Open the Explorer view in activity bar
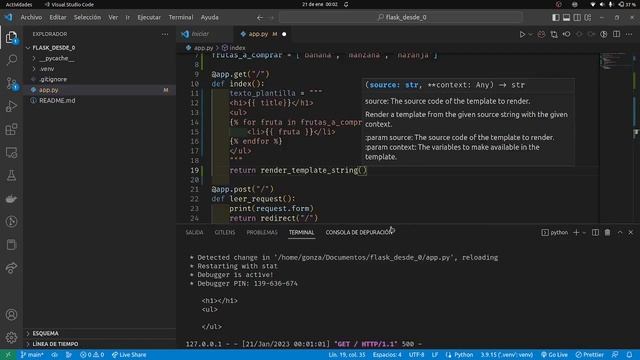The width and height of the screenshot is (640, 360). (x=11, y=38)
